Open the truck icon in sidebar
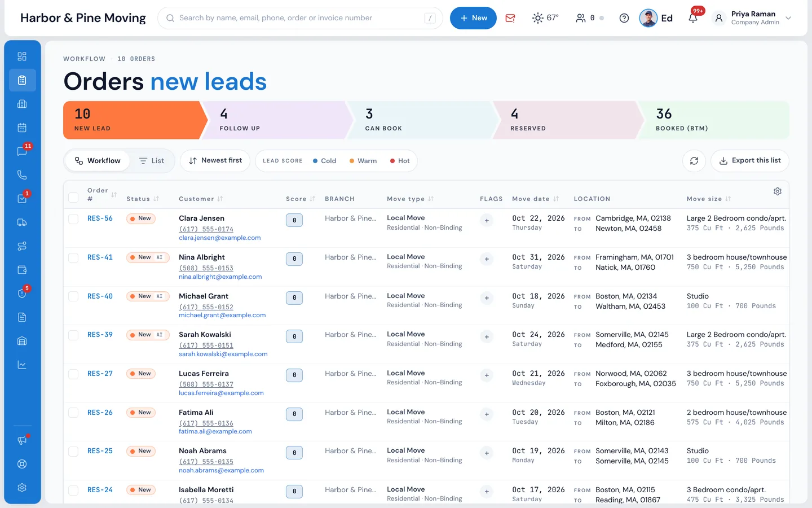 (22, 222)
